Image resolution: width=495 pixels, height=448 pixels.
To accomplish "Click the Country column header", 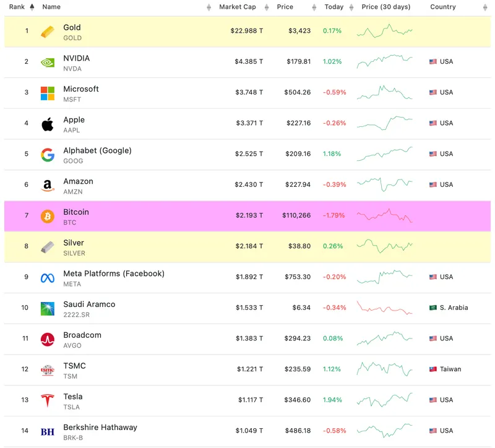I will point(442,7).
